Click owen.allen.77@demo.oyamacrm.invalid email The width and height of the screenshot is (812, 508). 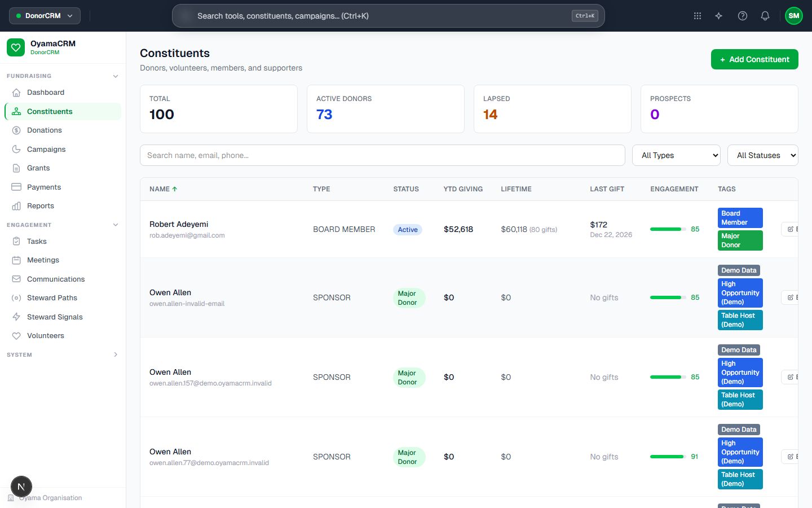(209, 463)
